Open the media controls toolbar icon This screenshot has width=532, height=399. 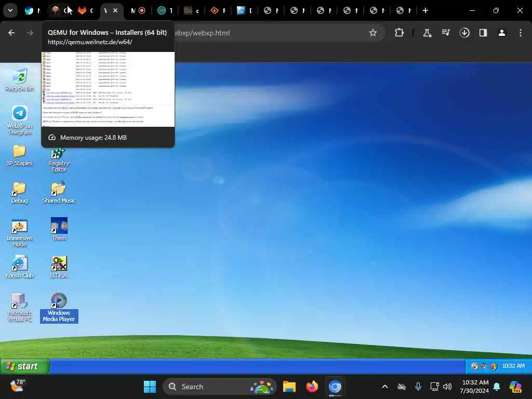(x=445, y=33)
